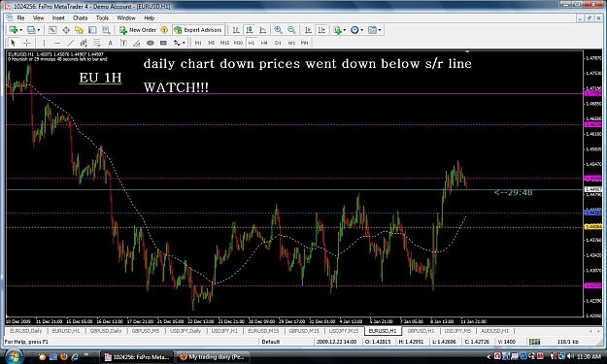The image size is (607, 364).
Task: Switch chart to Line Chart icon
Action: pyautogui.click(x=263, y=30)
